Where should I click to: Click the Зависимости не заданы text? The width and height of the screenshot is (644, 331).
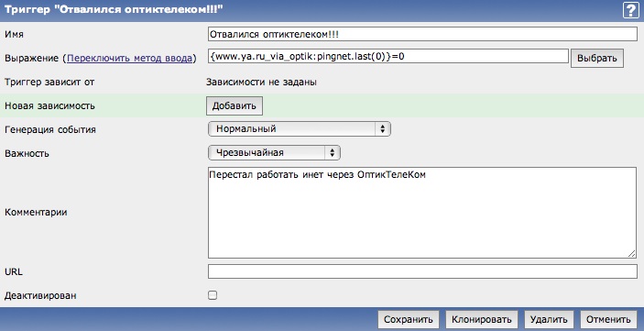(261, 83)
